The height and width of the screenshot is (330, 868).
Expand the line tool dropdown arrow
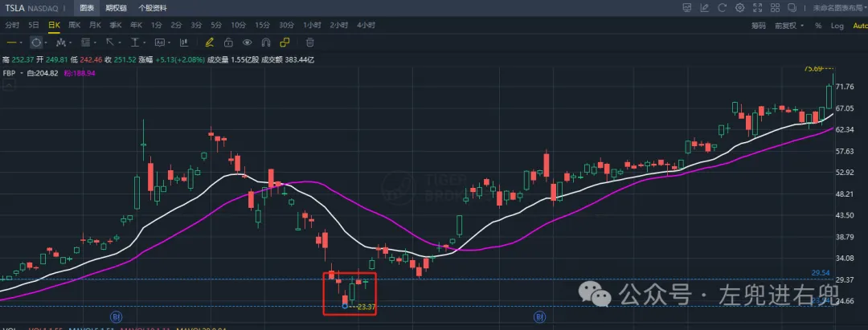click(x=21, y=43)
